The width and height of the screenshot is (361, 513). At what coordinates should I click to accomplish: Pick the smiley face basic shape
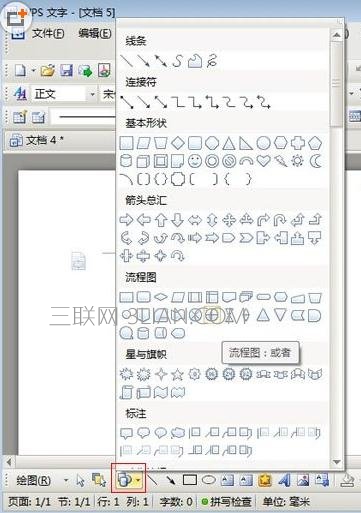point(195,161)
